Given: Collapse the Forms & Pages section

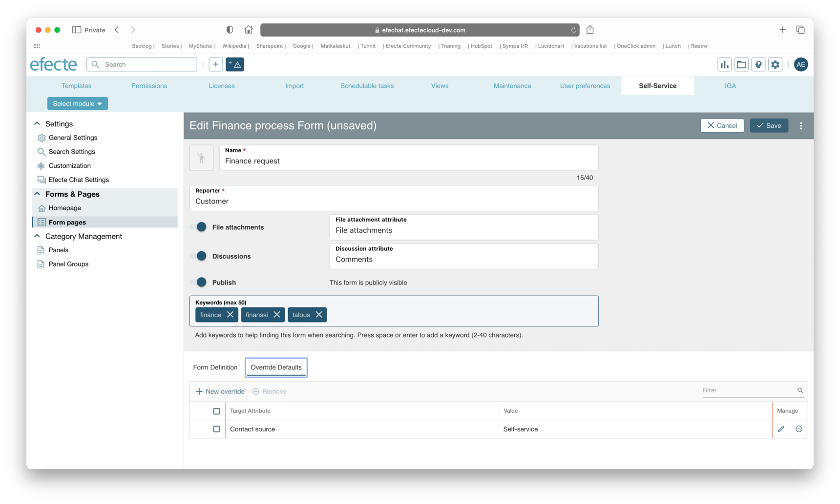Looking at the screenshot, I should tap(37, 194).
